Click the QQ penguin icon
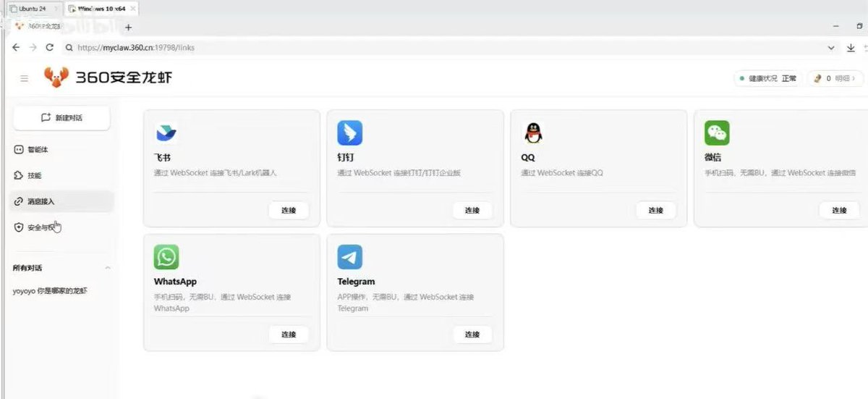 coord(533,133)
